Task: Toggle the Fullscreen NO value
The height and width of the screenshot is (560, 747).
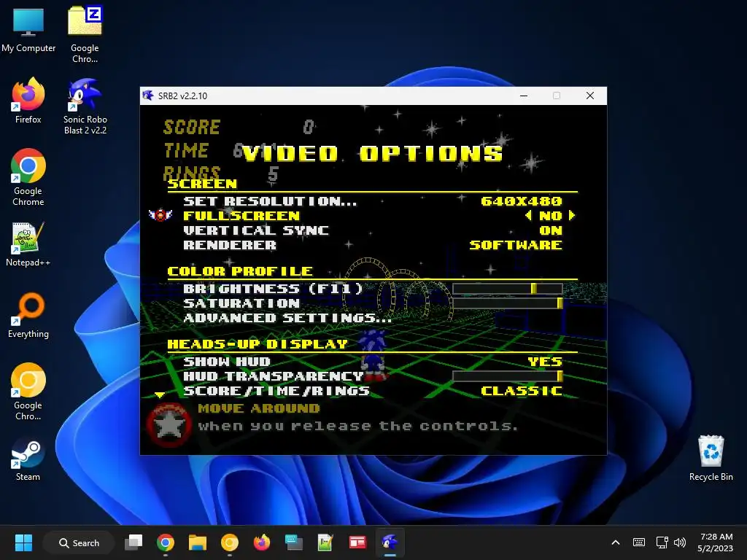Action: click(551, 216)
